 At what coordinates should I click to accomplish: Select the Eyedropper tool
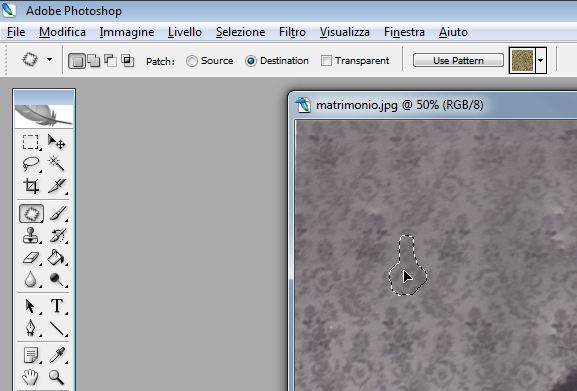point(57,355)
